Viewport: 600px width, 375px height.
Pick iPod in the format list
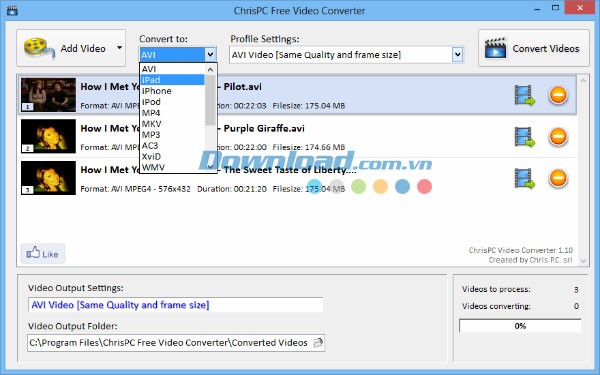pos(173,102)
